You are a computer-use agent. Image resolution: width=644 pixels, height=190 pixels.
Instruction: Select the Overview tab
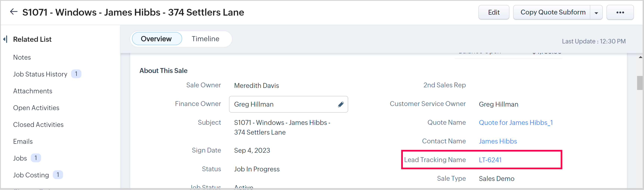pos(156,39)
